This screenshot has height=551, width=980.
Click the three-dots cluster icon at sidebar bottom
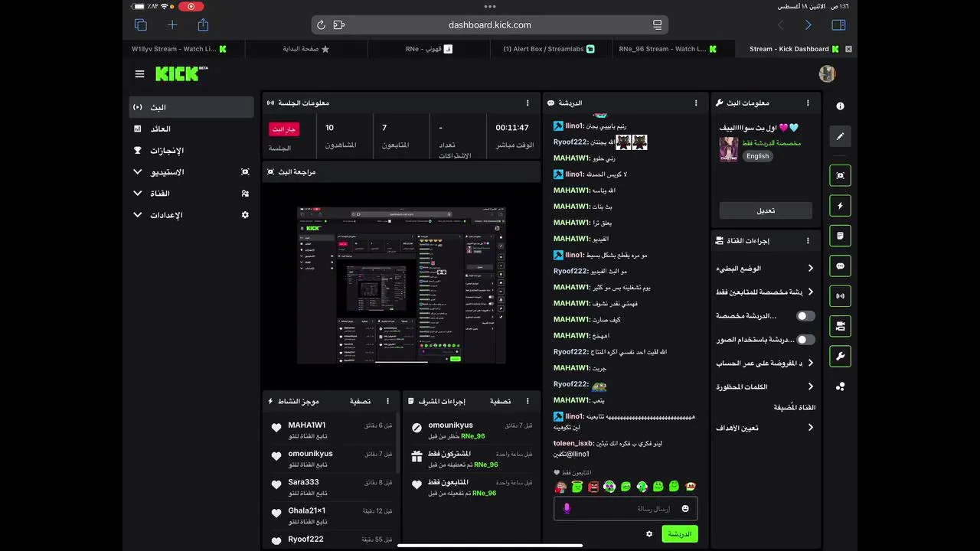click(840, 386)
